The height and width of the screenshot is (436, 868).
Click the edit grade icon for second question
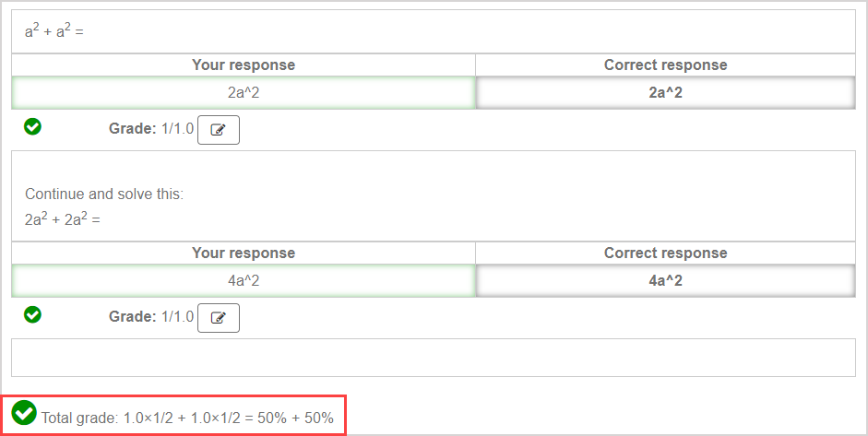pos(219,317)
